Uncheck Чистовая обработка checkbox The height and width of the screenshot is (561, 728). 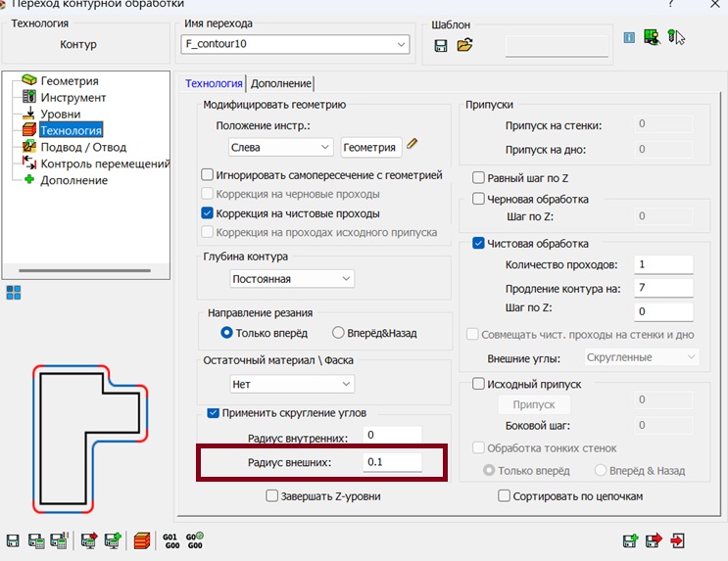(x=478, y=243)
